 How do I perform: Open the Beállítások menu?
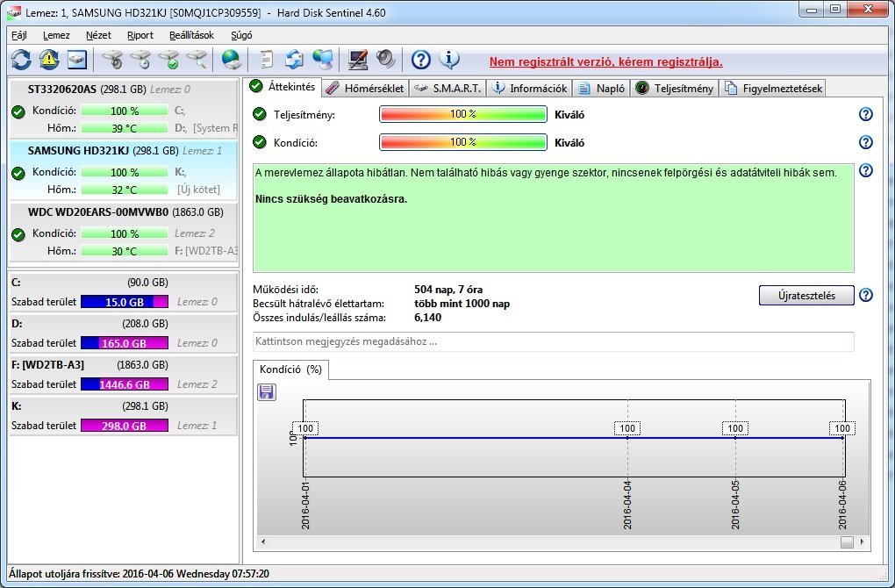[191, 35]
